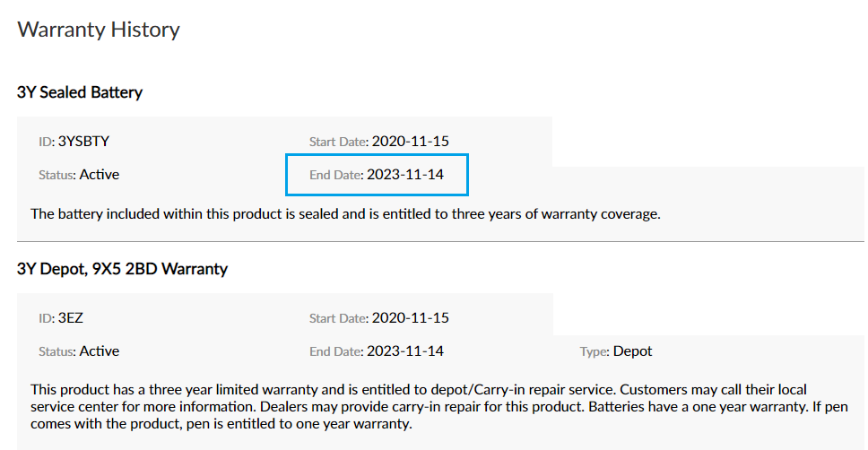Click the highlighted End Date 2023-11-14 box
Viewport: 868px width, 450px height.
pyautogui.click(x=377, y=175)
